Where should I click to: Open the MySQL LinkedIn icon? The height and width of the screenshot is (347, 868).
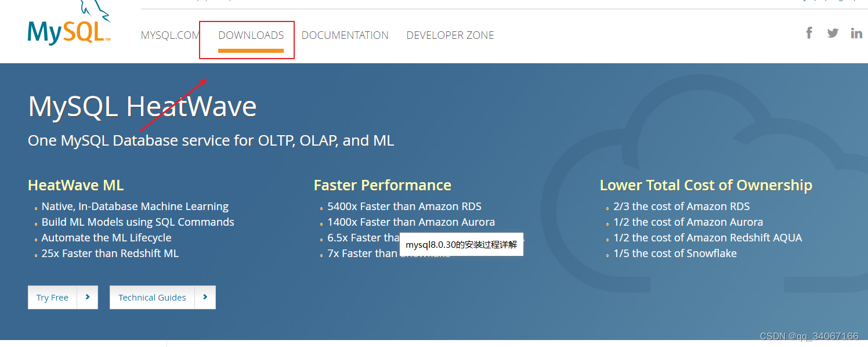coord(856,33)
